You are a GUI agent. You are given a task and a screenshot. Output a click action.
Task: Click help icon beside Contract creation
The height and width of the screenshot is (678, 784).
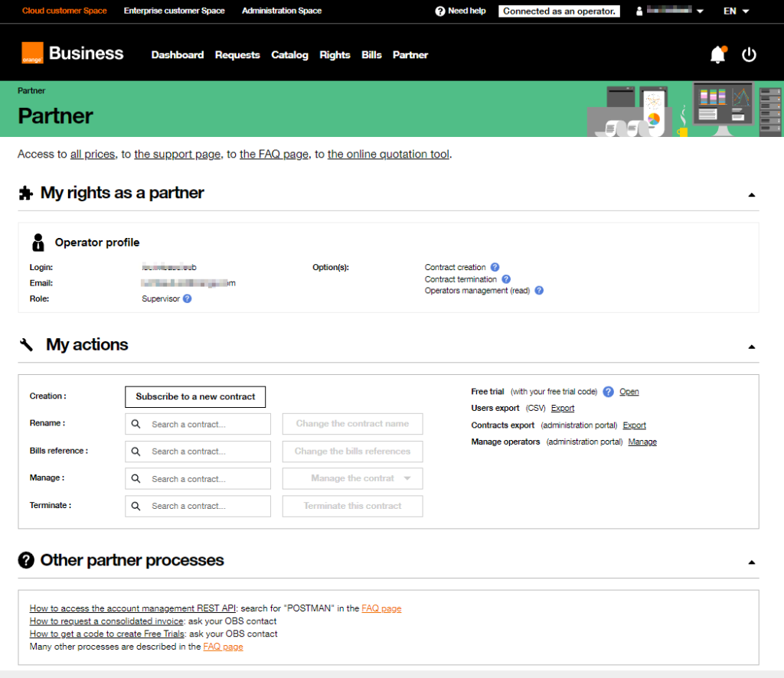495,267
